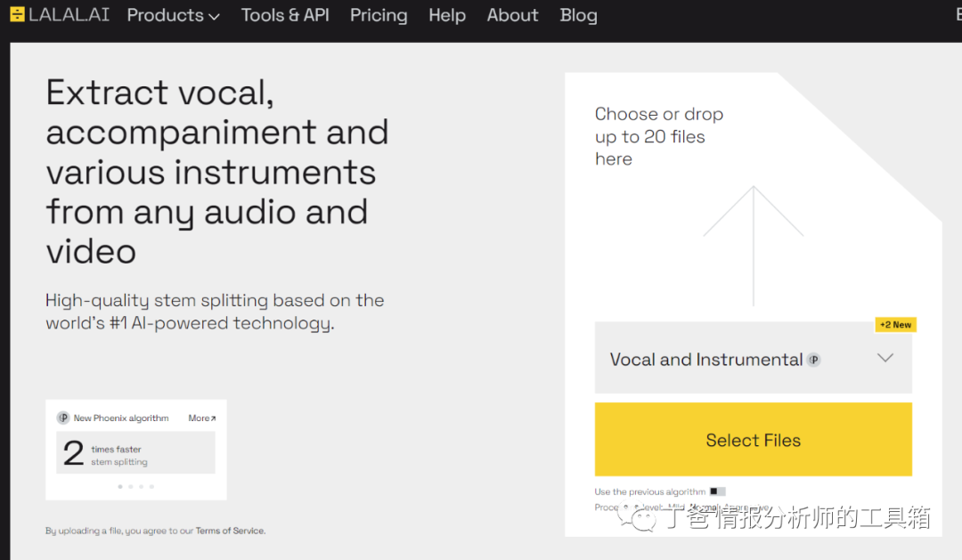Screen dimensions: 962x560
Task: Go to the second carousel dot
Action: tap(131, 487)
